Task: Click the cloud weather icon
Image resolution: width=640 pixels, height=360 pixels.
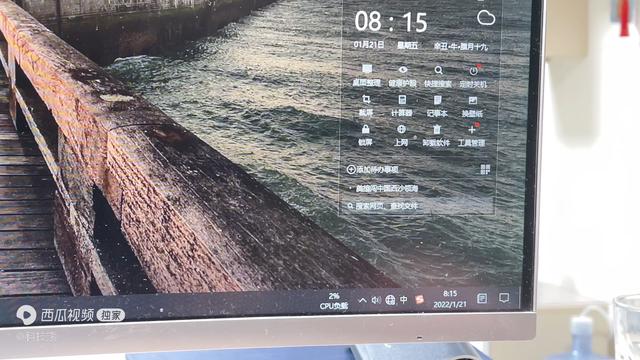Action: point(486,18)
